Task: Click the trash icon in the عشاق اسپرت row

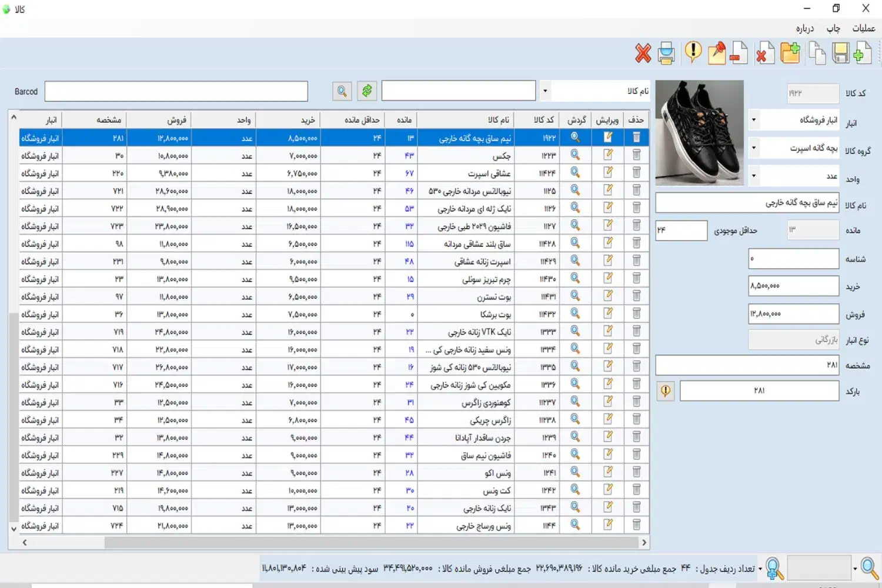Action: point(636,172)
